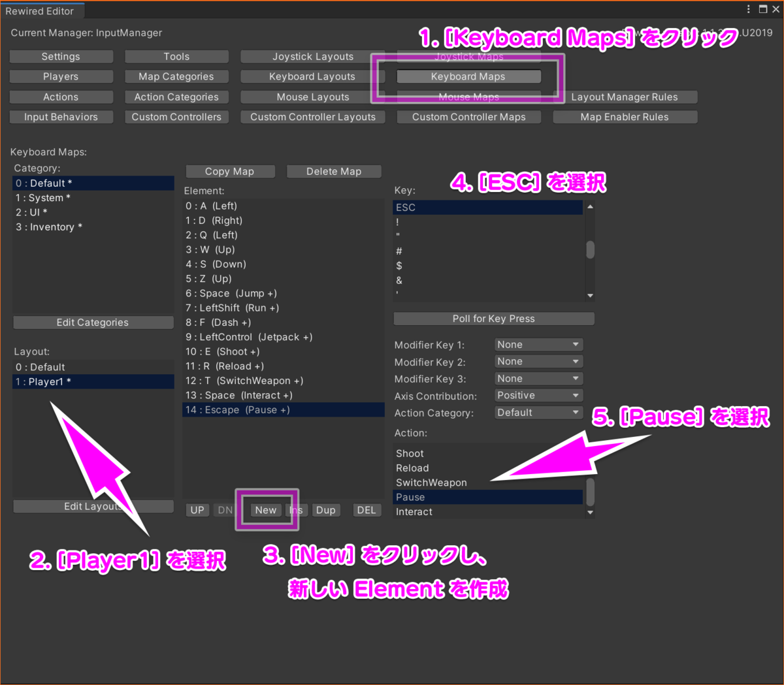Click the Keyboard Maps button

tap(468, 76)
